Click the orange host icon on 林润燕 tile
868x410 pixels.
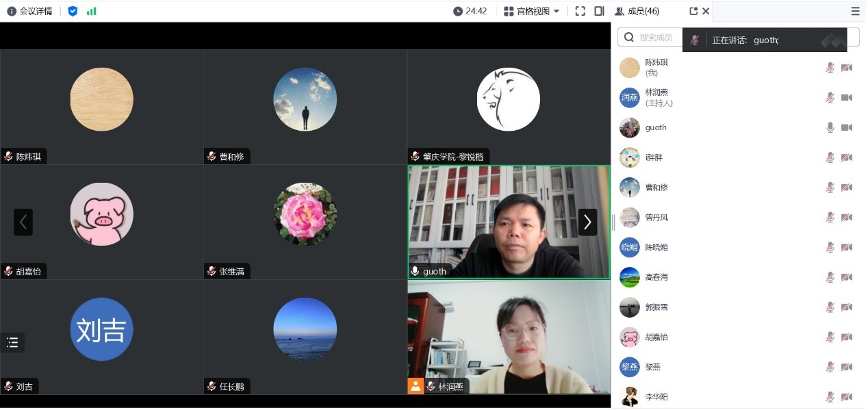tap(416, 386)
